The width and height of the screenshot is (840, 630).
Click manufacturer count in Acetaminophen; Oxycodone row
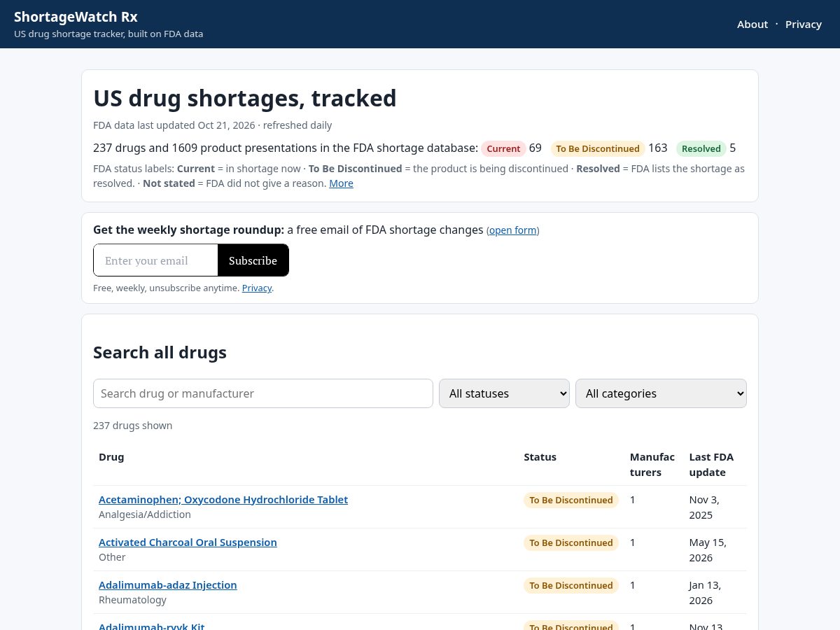633,500
